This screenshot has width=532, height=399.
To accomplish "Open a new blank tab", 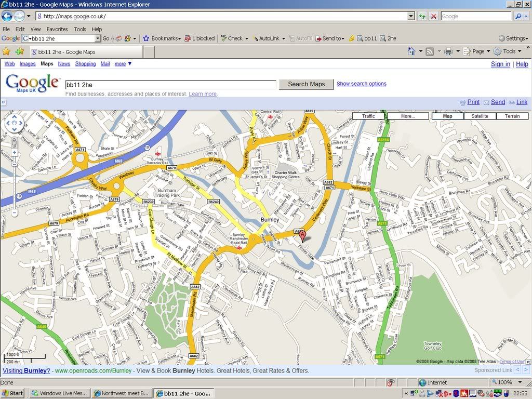I will click(149, 52).
